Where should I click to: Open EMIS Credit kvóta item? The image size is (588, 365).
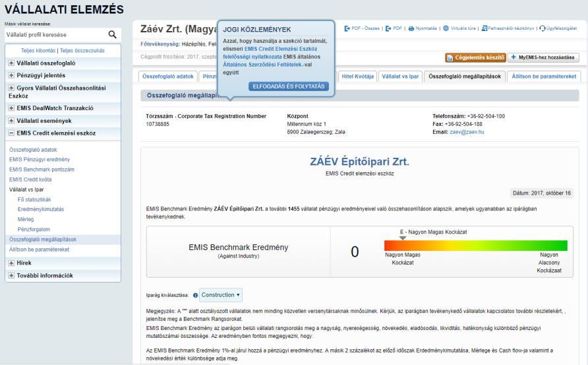[x=30, y=180]
